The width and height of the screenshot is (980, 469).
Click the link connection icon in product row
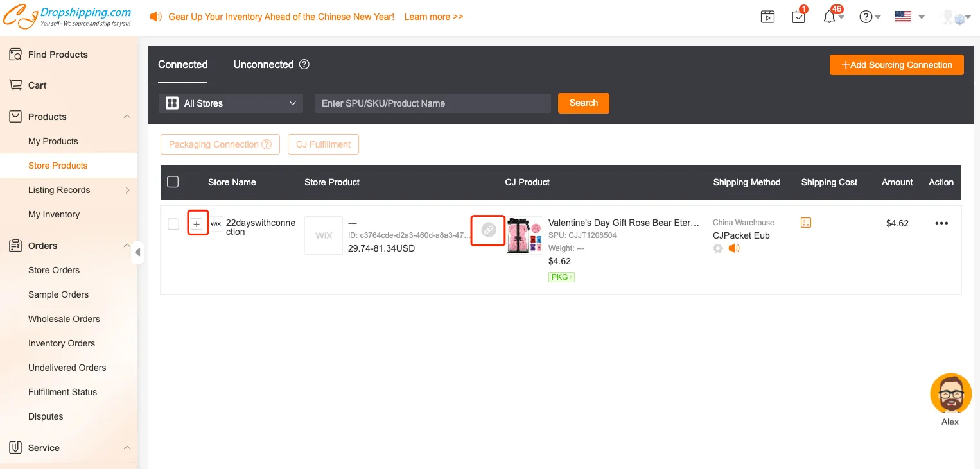coord(488,230)
